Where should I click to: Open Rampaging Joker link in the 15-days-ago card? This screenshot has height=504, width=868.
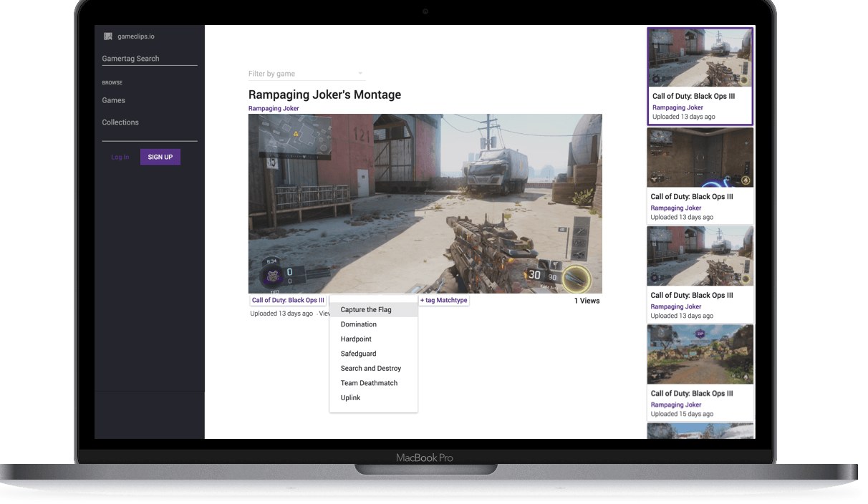click(x=676, y=404)
